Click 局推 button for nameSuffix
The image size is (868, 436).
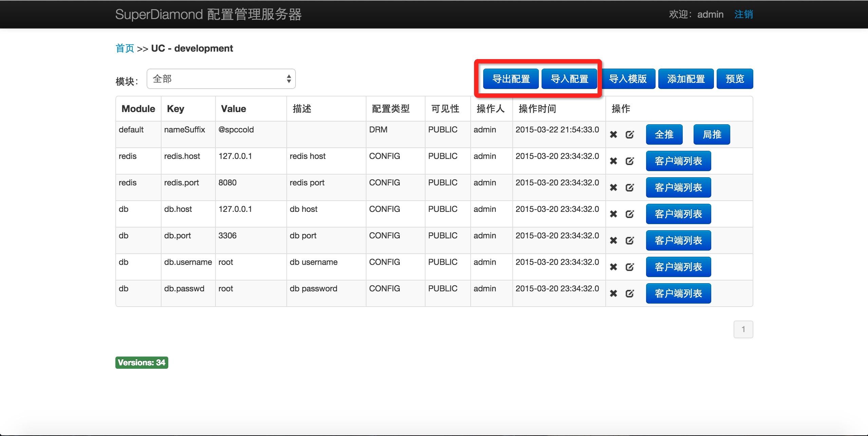pyautogui.click(x=712, y=134)
